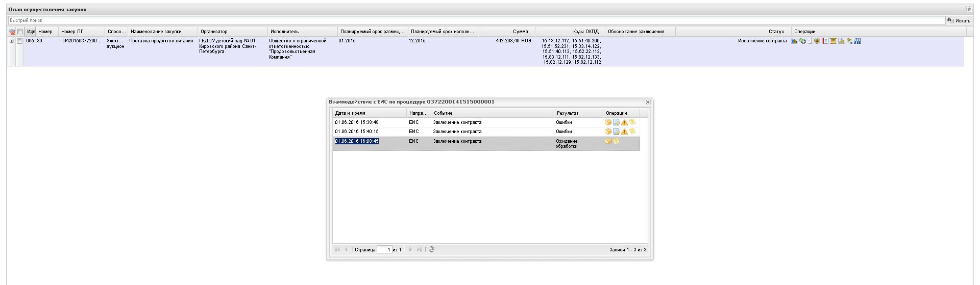Click the page number field in pager
The image size is (980, 285).
click(x=384, y=249)
